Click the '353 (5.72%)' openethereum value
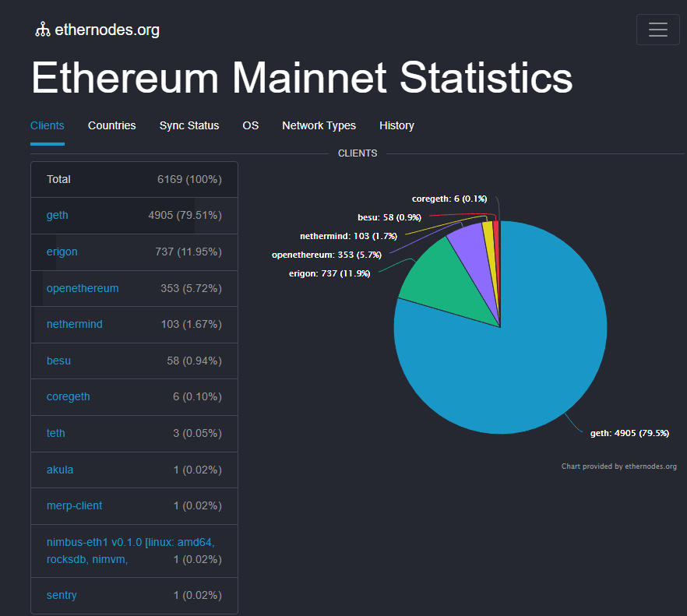Viewport: 687px width, 616px height. (x=191, y=288)
